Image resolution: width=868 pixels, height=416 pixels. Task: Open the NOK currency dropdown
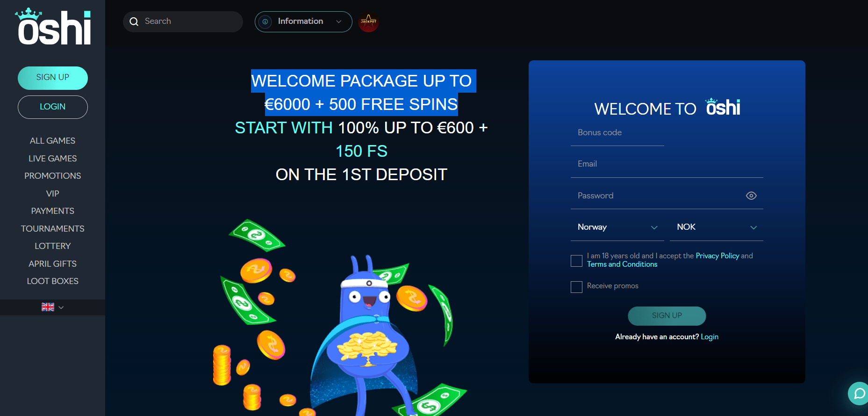pos(717,227)
